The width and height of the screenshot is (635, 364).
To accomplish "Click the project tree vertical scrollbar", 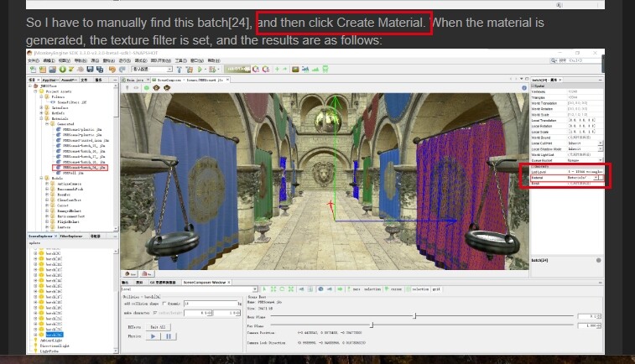I will tap(117, 157).
